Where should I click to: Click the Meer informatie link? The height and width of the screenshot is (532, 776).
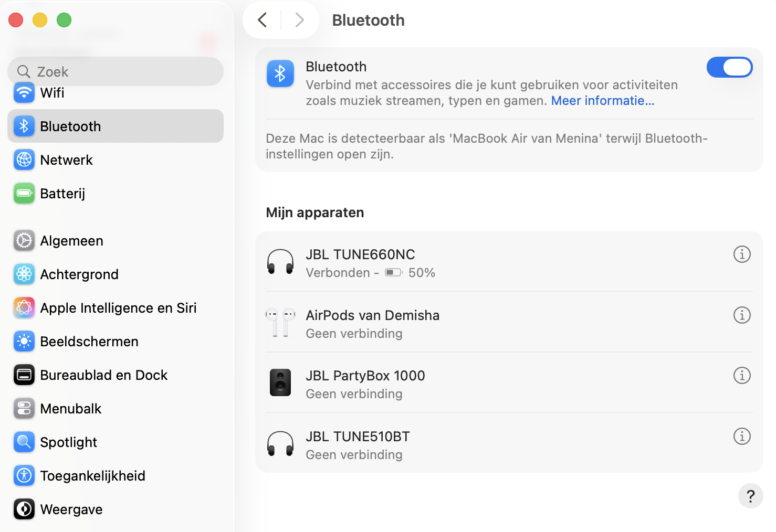(602, 100)
